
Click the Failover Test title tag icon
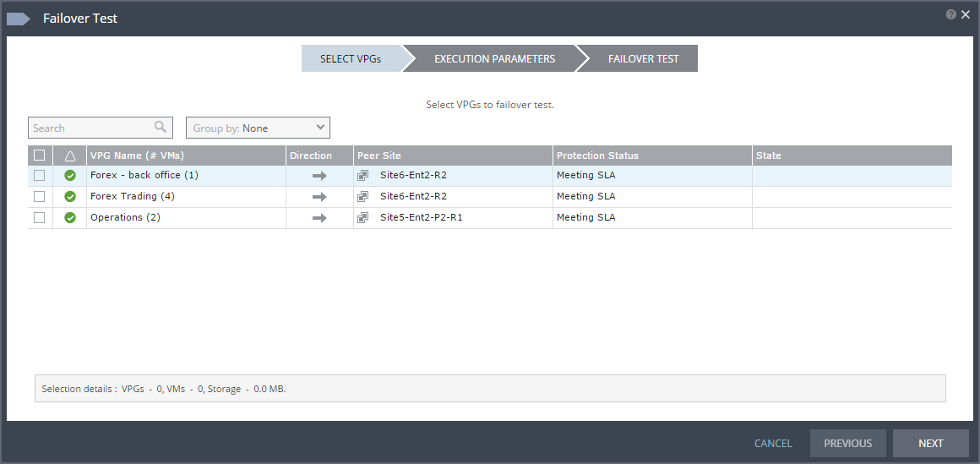(18, 19)
